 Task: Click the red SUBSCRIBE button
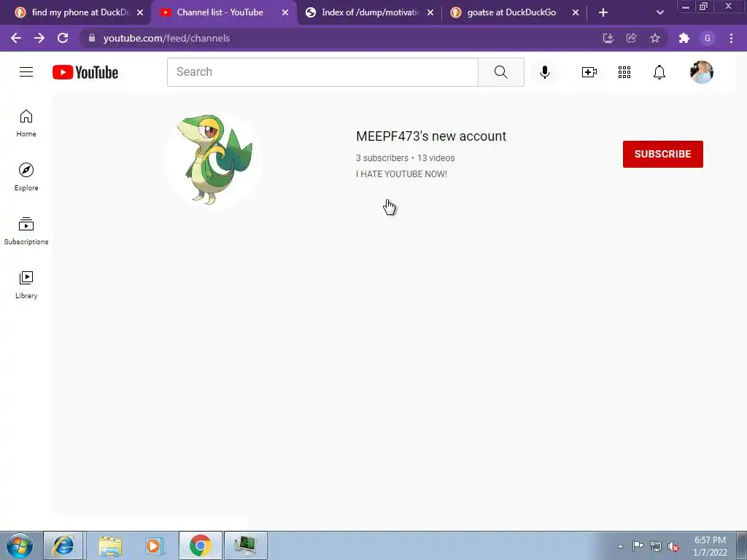pos(662,154)
